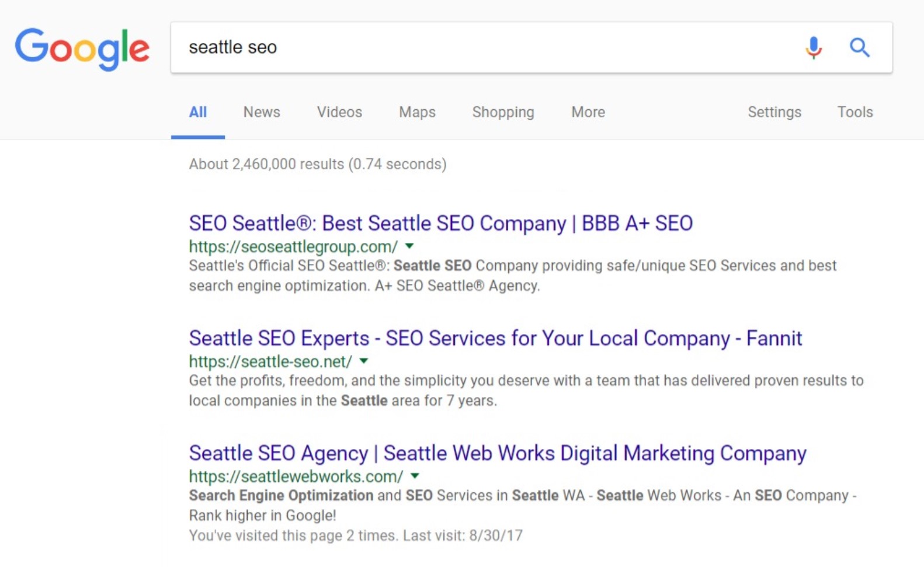This screenshot has width=924, height=567.
Task: Visit the Seattle SEO Experts Fannit result
Action: click(495, 338)
